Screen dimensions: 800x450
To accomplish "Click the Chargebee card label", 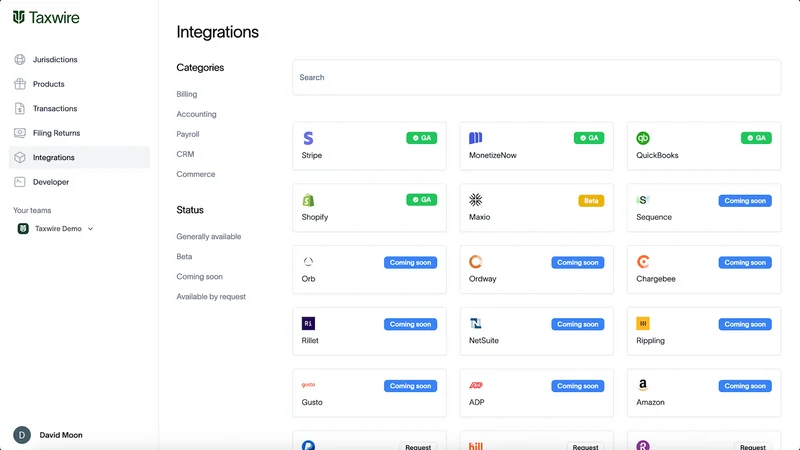I will [x=656, y=279].
